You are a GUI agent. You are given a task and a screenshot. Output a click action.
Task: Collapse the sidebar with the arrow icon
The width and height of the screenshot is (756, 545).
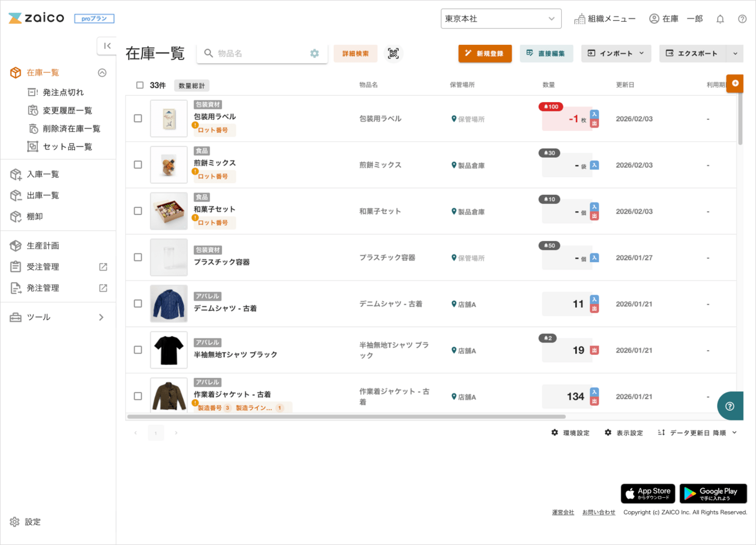pos(107,46)
